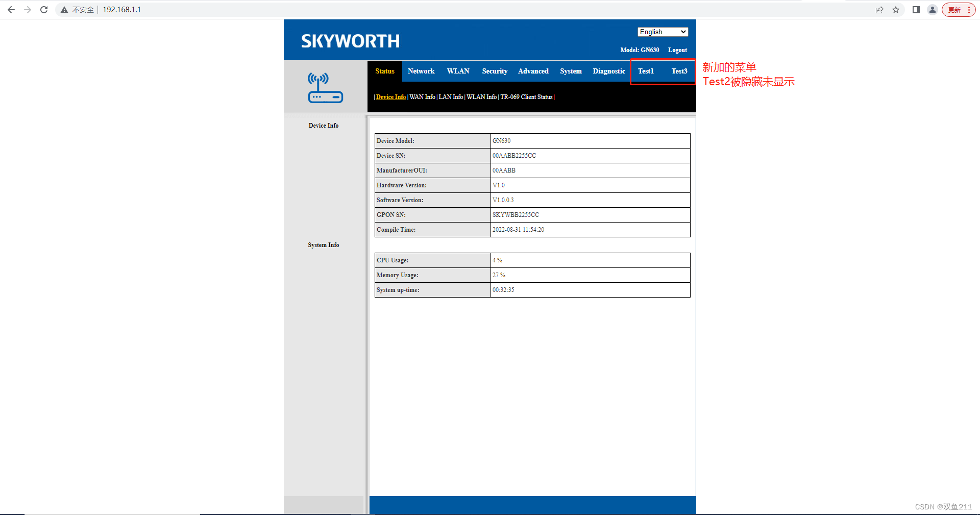Viewport: 980px width, 515px height.
Task: Share this page via share icon
Action: click(879, 10)
